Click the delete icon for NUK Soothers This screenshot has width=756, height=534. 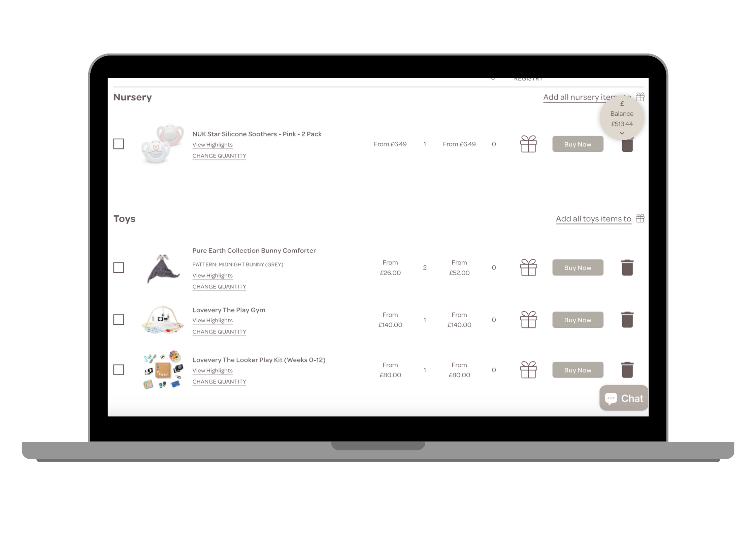(x=626, y=144)
